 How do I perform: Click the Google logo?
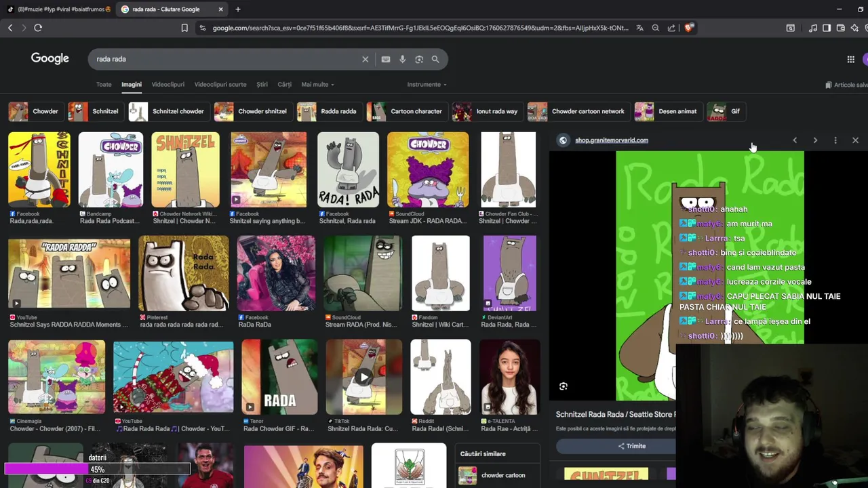click(x=50, y=58)
